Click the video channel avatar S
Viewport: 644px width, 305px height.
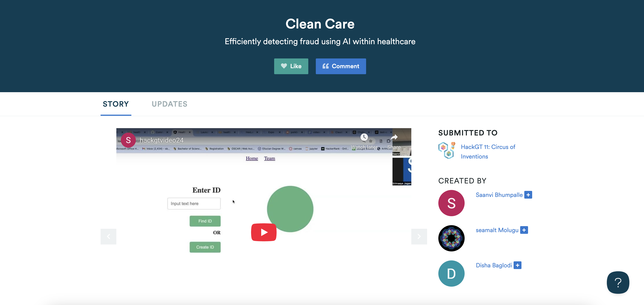128,140
